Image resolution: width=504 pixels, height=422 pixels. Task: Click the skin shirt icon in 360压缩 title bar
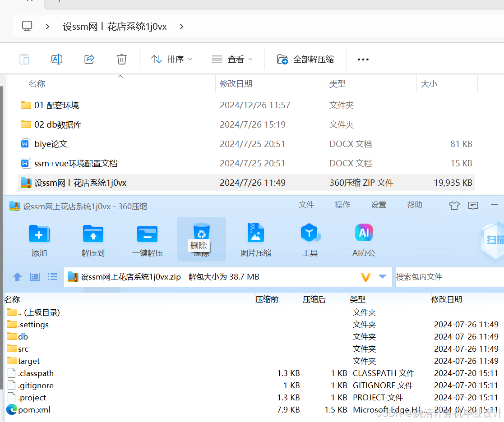coord(454,205)
